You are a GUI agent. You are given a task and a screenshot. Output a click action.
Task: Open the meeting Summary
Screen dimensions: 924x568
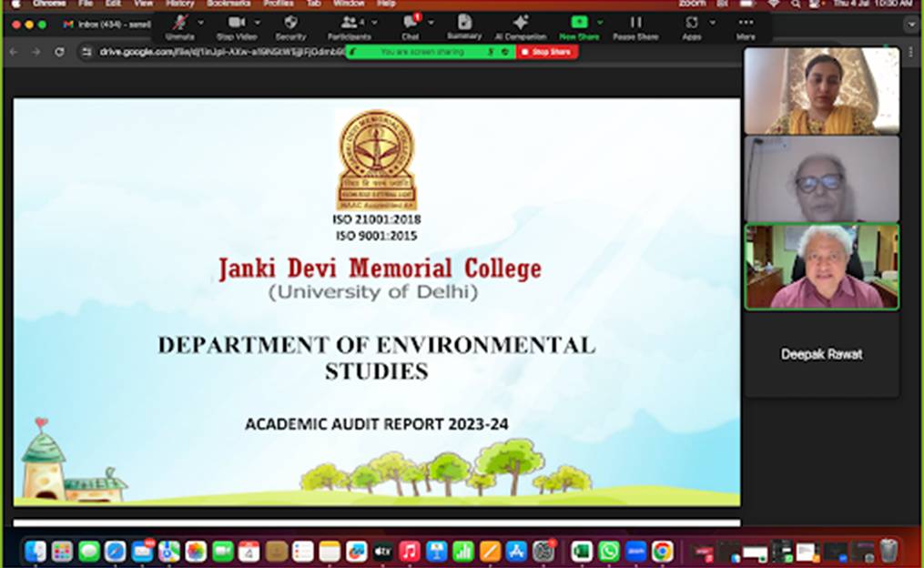tap(464, 23)
